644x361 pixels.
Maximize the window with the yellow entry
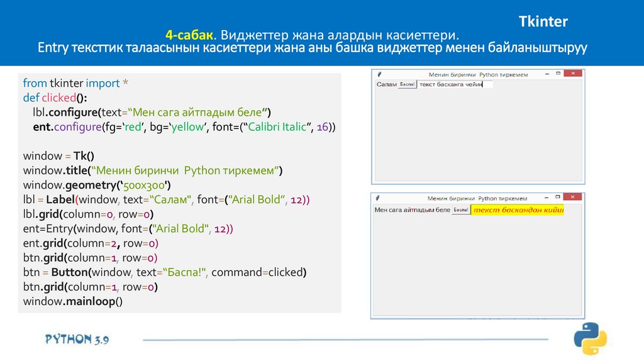(x=557, y=197)
